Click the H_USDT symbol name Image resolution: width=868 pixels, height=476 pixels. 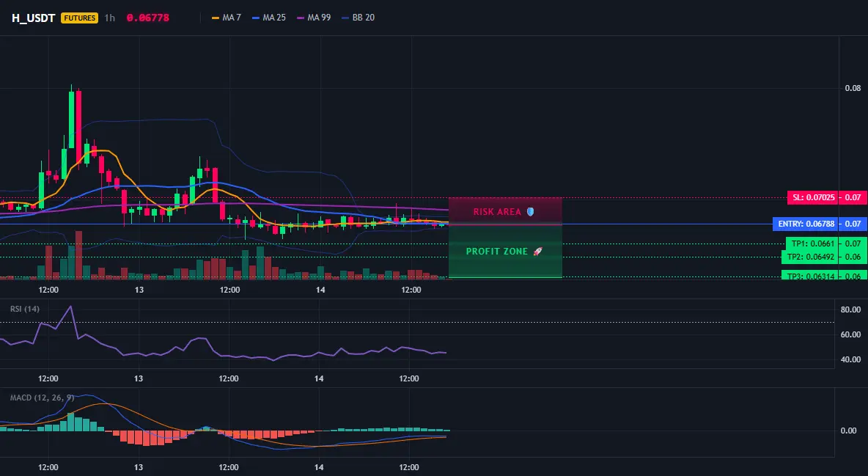click(33, 18)
